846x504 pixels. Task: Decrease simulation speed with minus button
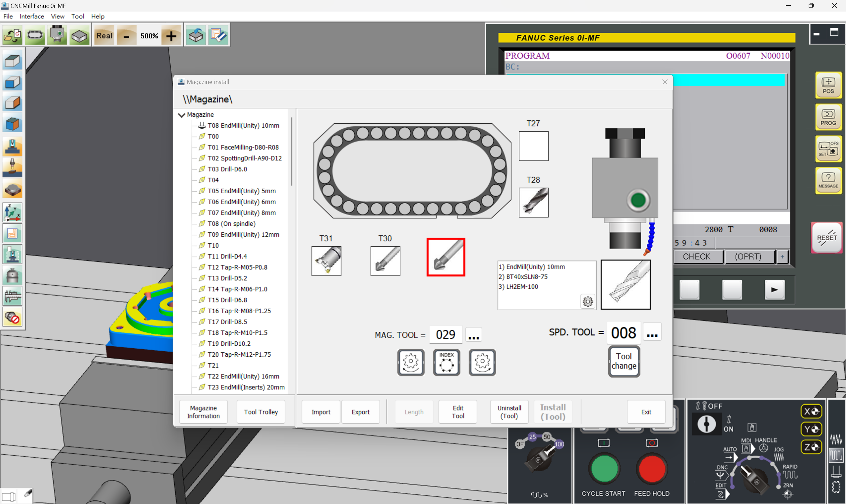pos(126,35)
